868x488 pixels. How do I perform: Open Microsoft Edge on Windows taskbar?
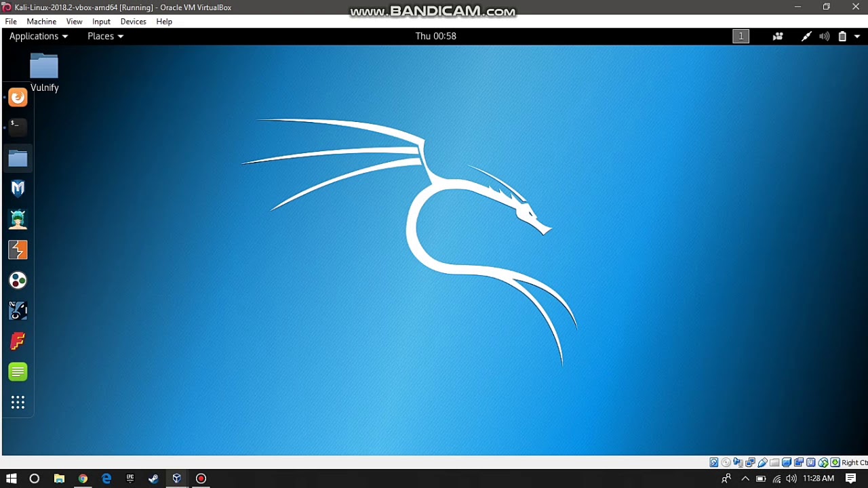pos(106,479)
